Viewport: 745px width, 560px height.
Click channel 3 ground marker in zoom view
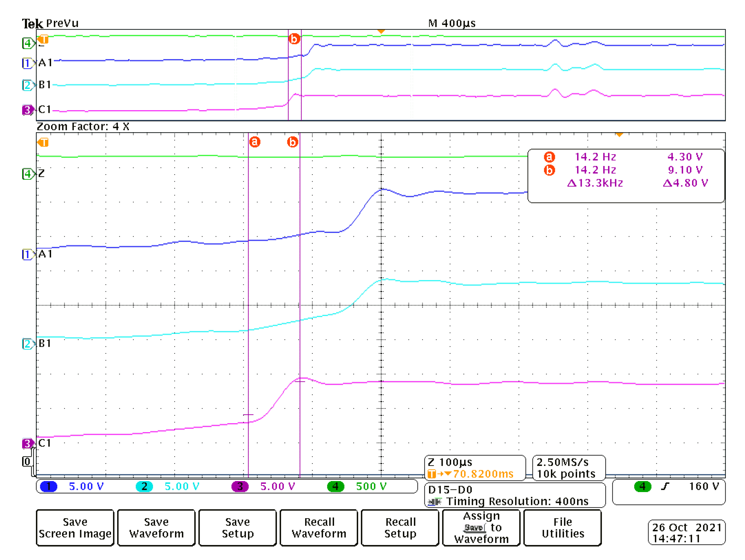pos(28,444)
